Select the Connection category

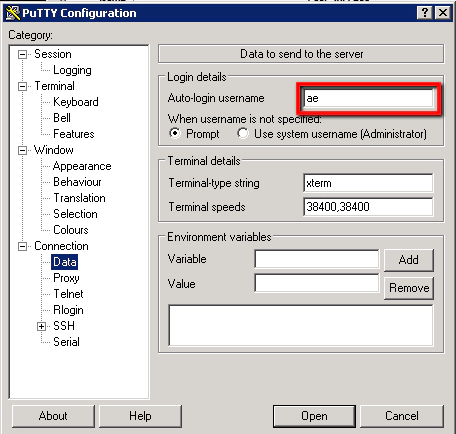(61, 246)
